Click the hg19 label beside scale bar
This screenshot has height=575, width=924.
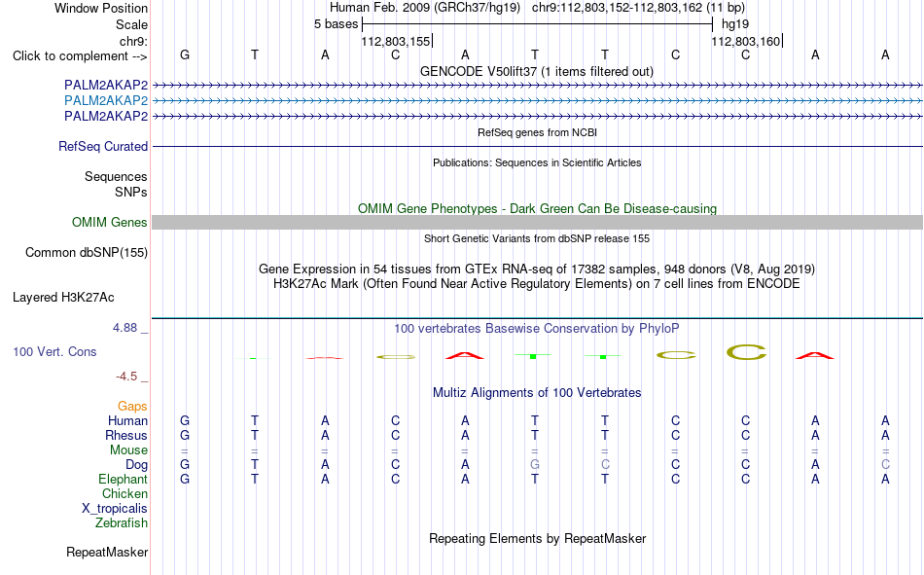[735, 24]
